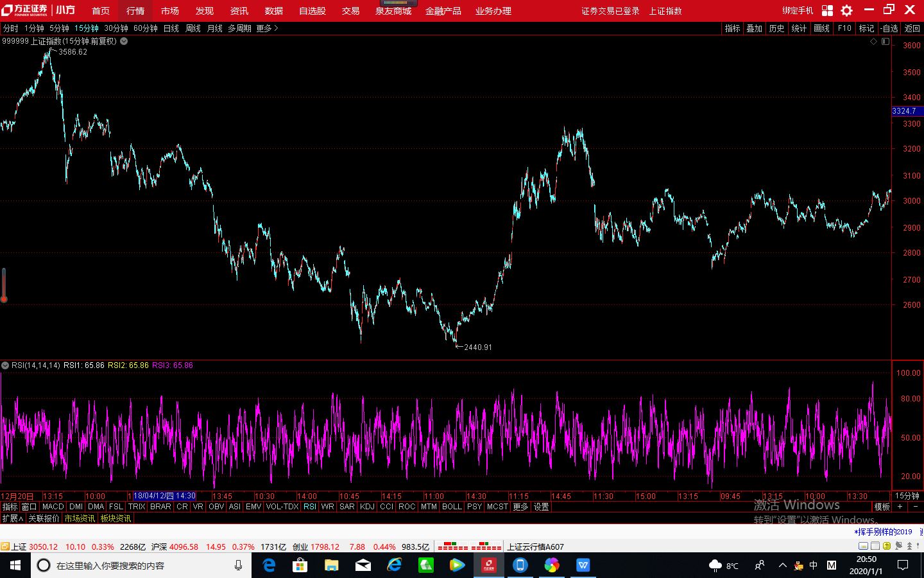Open 方正证券 app in Windows taskbar

point(489,565)
